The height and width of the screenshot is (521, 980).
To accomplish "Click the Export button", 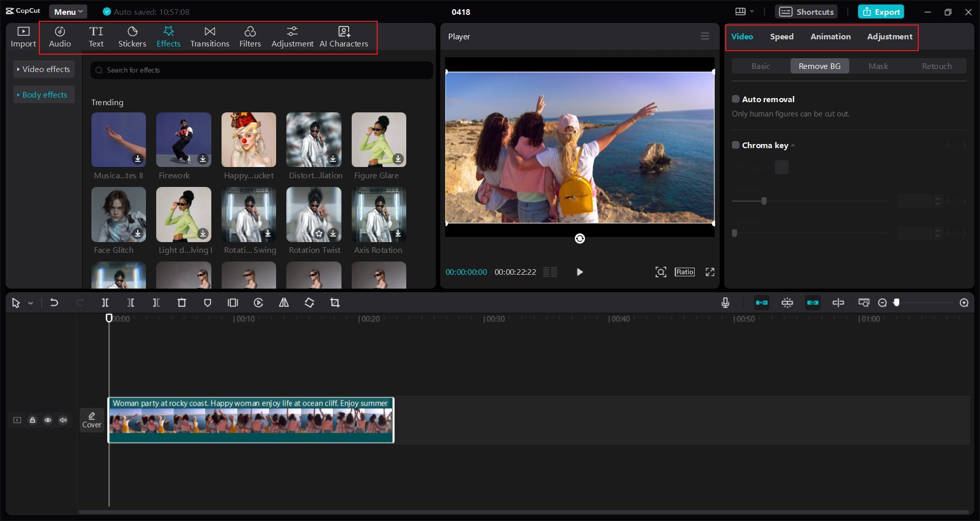I will (x=881, y=12).
